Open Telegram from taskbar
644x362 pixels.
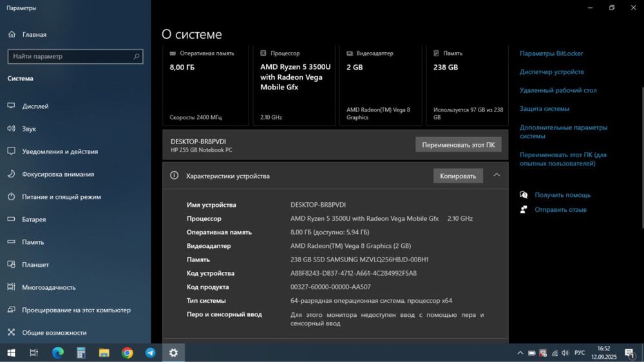(x=150, y=352)
